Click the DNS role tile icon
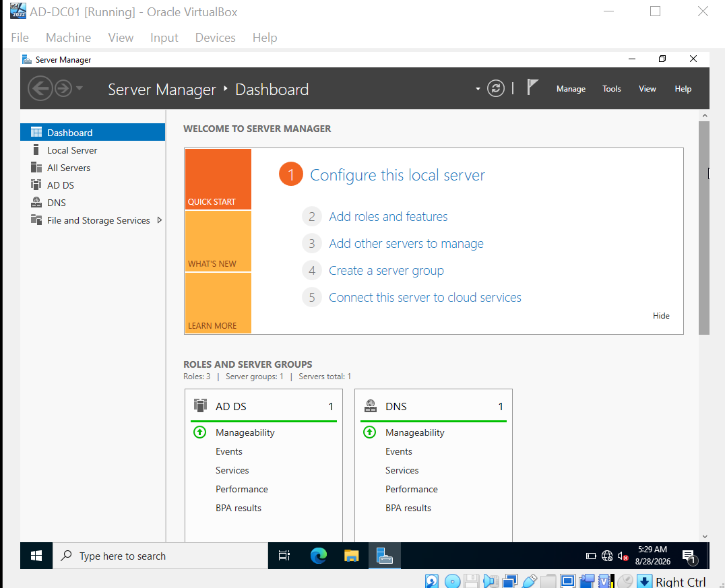Viewport: 725px width, 588px height. point(371,406)
